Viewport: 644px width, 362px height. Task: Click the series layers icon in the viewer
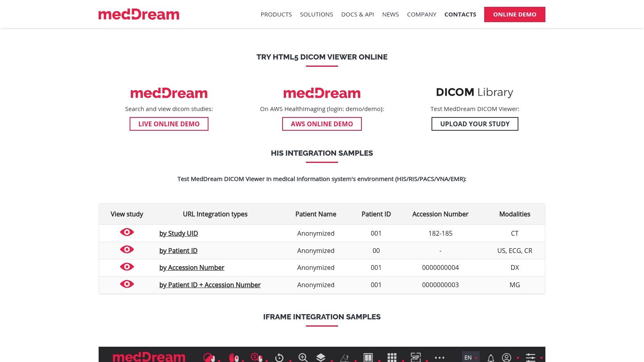click(320, 357)
